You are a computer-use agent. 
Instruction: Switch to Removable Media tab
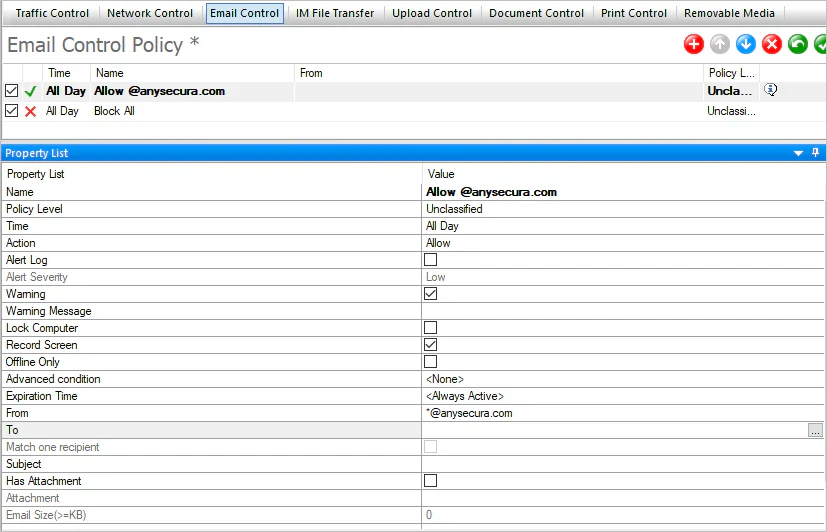click(729, 13)
